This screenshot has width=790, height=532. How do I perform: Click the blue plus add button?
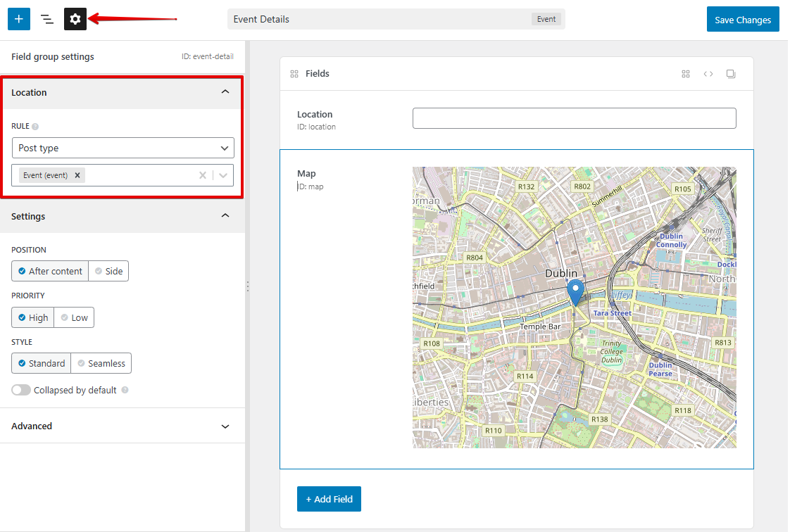pos(19,19)
